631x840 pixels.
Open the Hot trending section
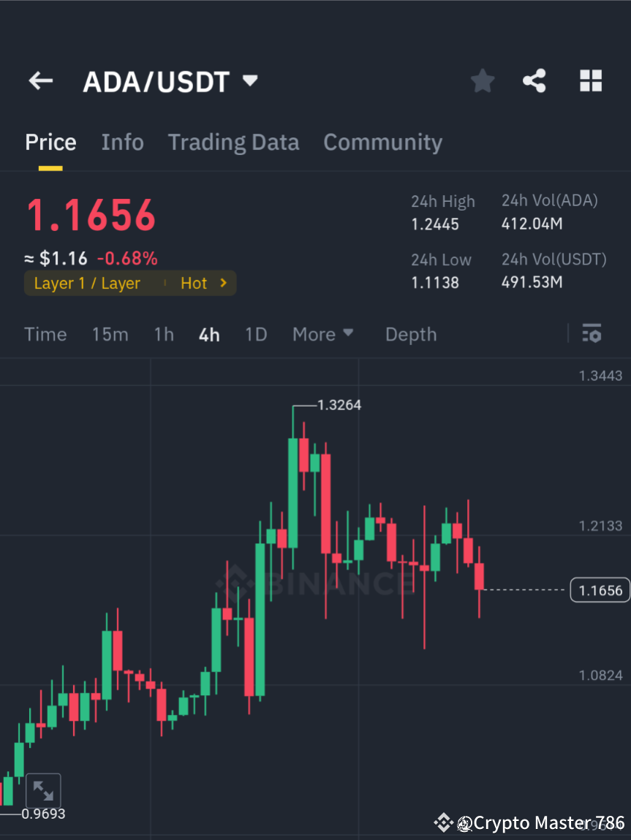(x=194, y=283)
